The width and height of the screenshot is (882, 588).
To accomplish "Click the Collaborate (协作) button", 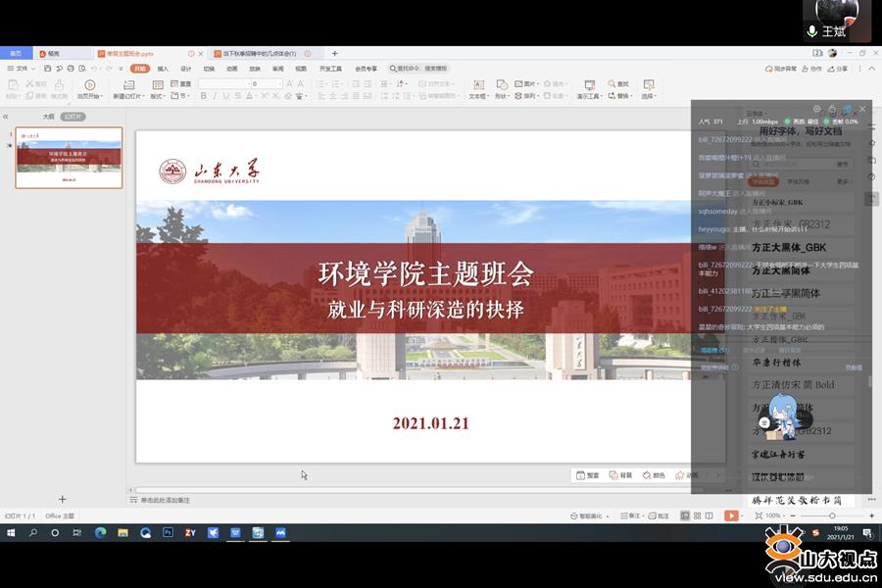I will (813, 69).
